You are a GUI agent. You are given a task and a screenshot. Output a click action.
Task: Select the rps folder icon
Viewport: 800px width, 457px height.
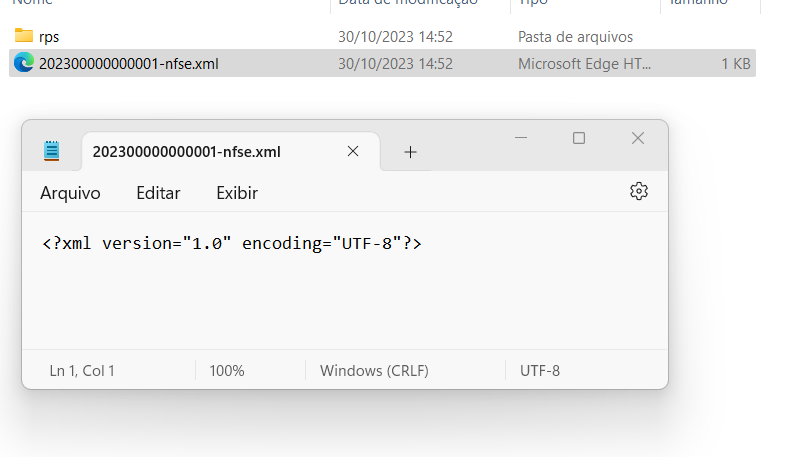(23, 36)
